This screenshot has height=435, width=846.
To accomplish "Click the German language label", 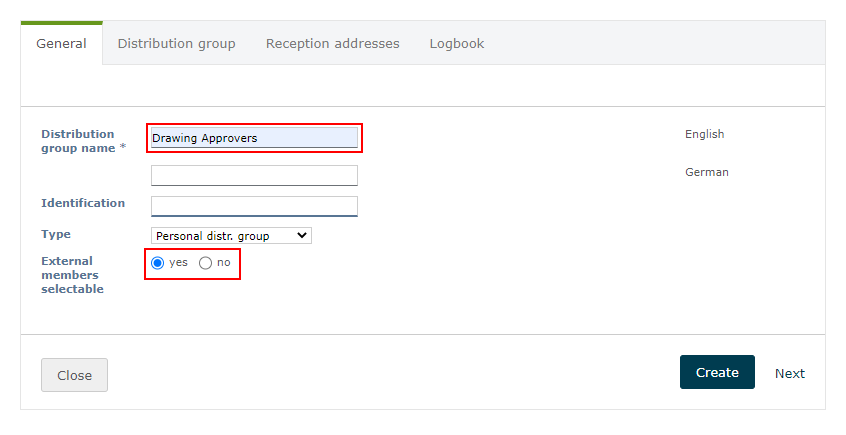I will click(706, 172).
